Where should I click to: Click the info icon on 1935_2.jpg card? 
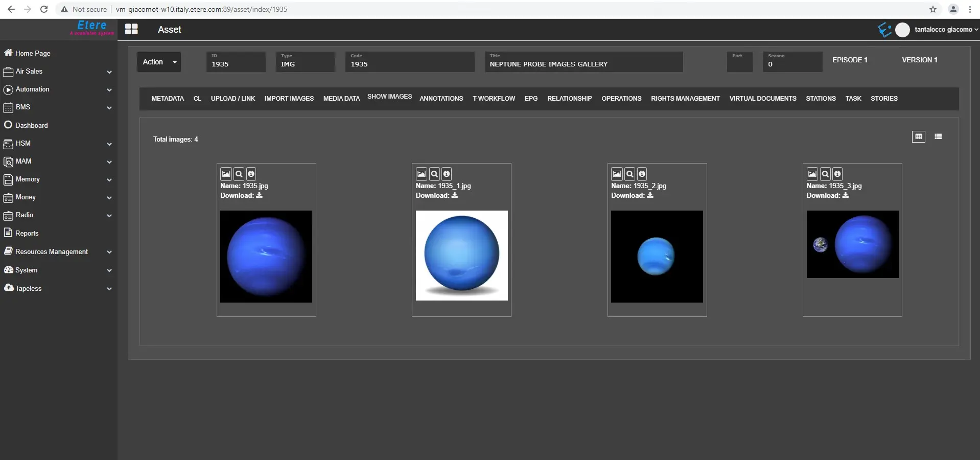(x=642, y=174)
